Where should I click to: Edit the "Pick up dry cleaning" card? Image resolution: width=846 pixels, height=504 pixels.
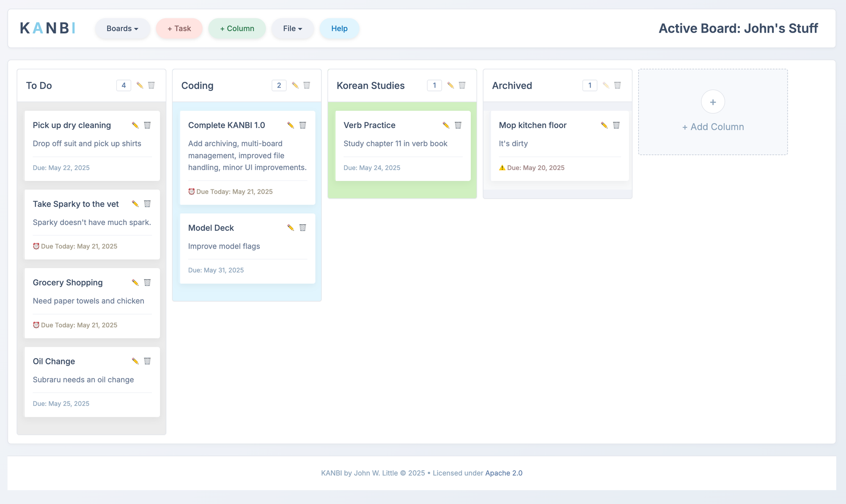pyautogui.click(x=135, y=125)
